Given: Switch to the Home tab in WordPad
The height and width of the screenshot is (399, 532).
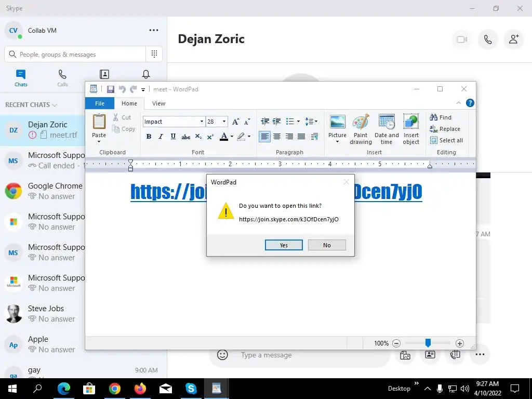Looking at the screenshot, I should pos(129,103).
